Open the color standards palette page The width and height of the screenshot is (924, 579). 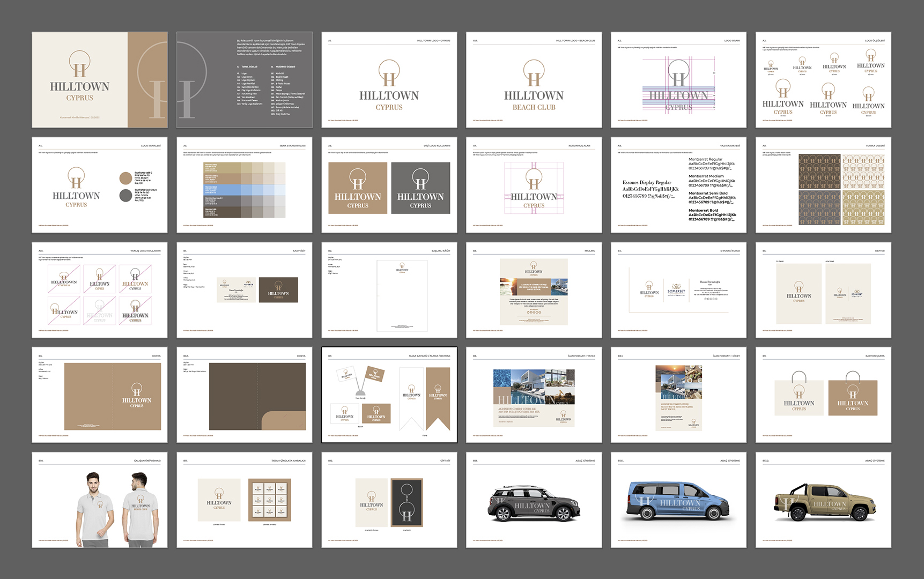(x=244, y=185)
